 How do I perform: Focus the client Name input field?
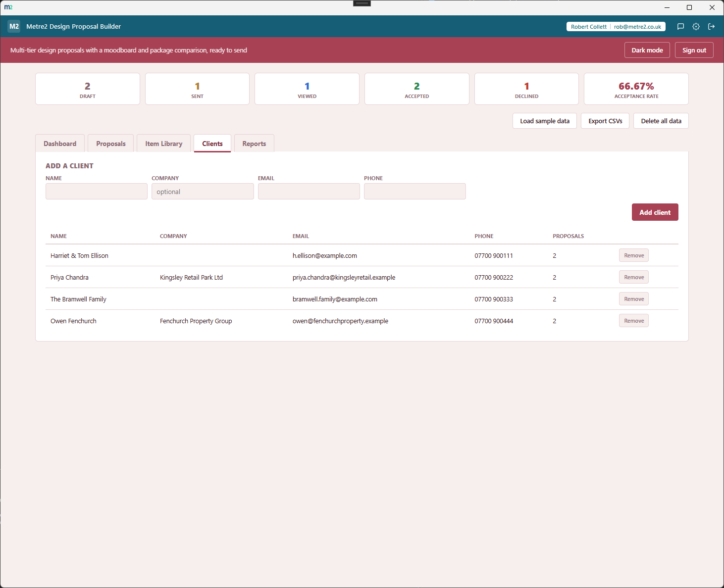point(97,192)
